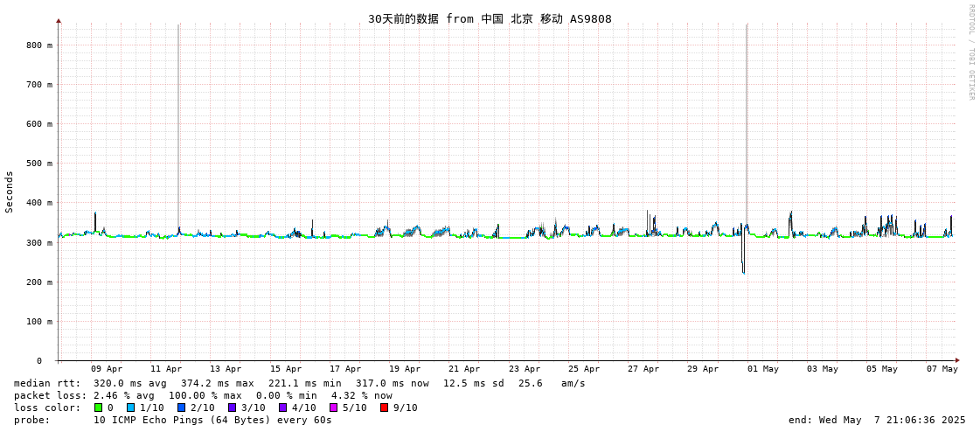This screenshot has width=980, height=432.
Task: Click the '500 m' y-axis label
Action: (x=39, y=164)
